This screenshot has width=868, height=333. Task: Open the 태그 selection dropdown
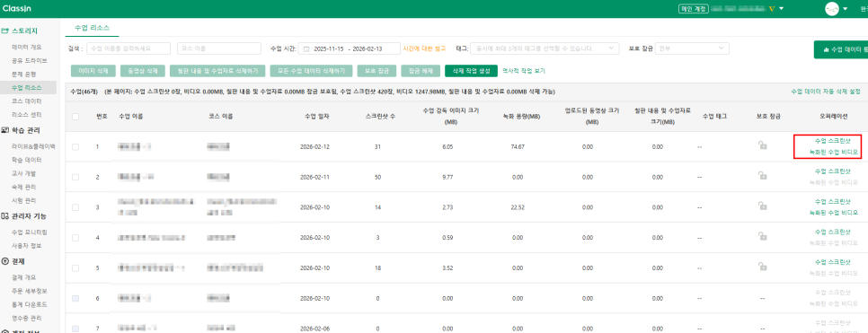(545, 48)
